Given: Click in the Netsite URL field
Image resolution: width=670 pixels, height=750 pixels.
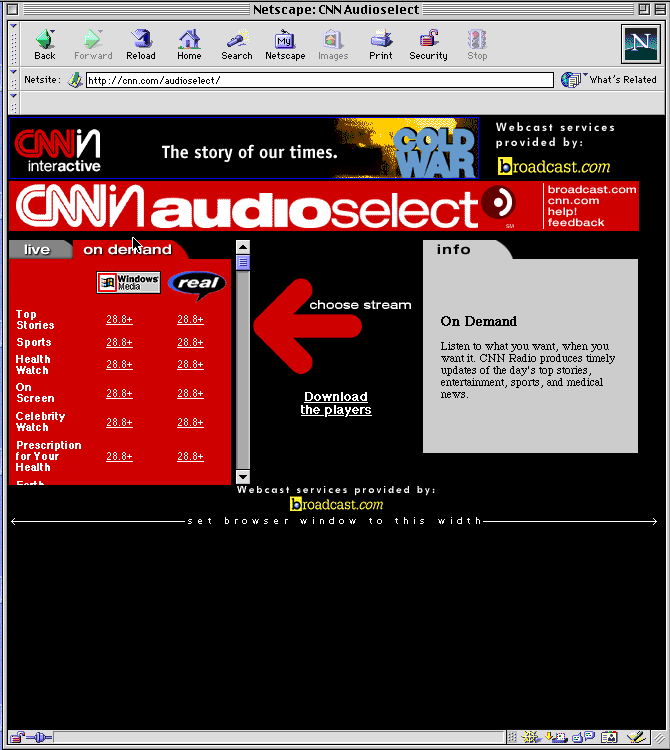Looking at the screenshot, I should click(319, 80).
